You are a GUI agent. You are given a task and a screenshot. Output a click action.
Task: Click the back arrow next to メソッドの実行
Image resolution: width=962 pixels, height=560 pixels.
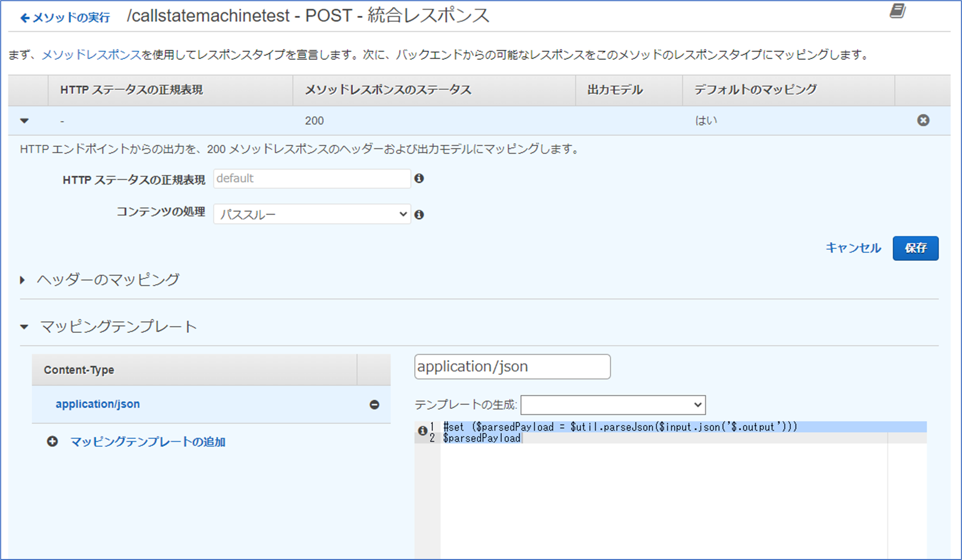[x=24, y=17]
